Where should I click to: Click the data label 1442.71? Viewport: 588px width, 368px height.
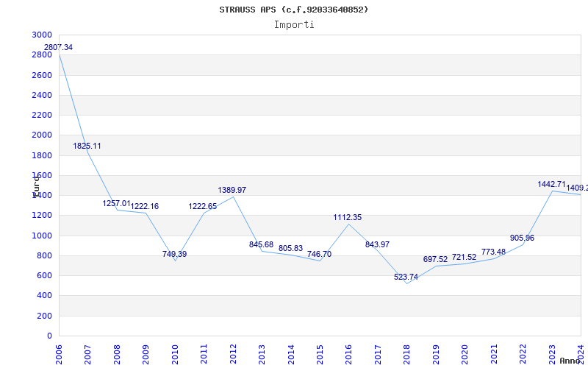pos(552,185)
